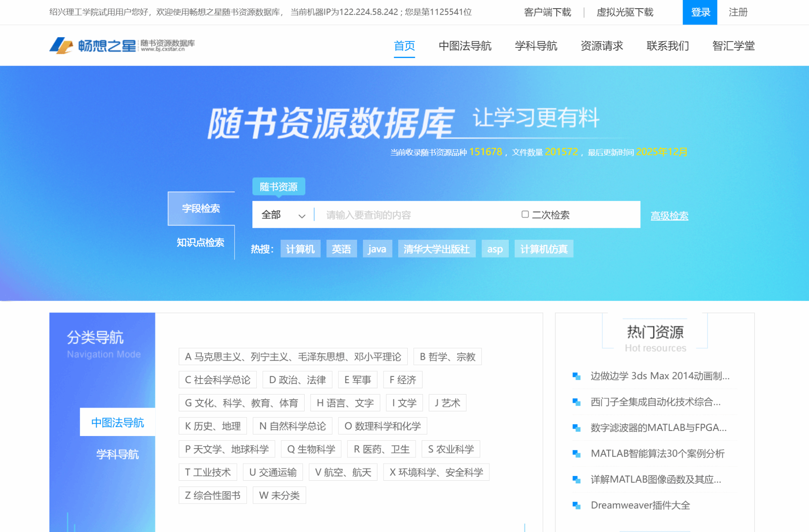Switch to the 知识点检索 tab
809x532 pixels.
click(x=200, y=242)
